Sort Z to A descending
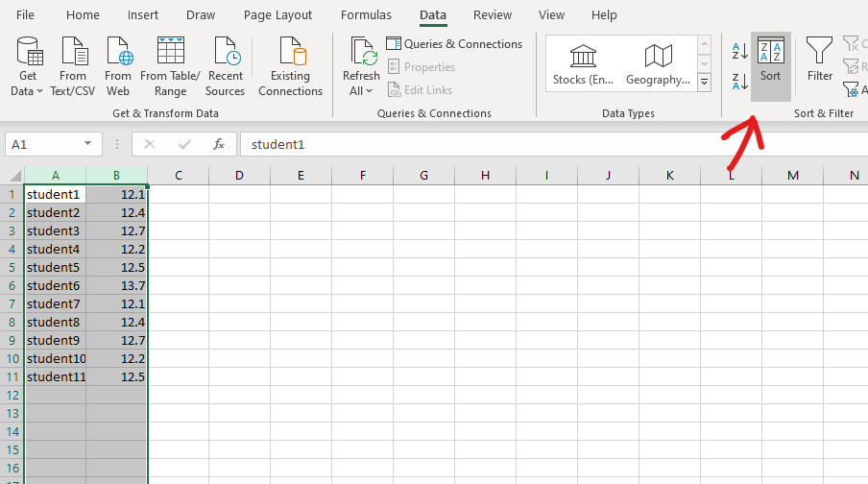The width and height of the screenshot is (868, 484). tap(739, 82)
